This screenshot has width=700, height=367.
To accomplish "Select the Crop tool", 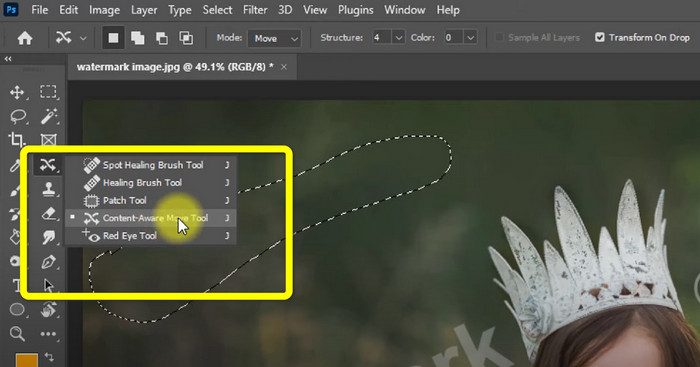I will point(17,140).
